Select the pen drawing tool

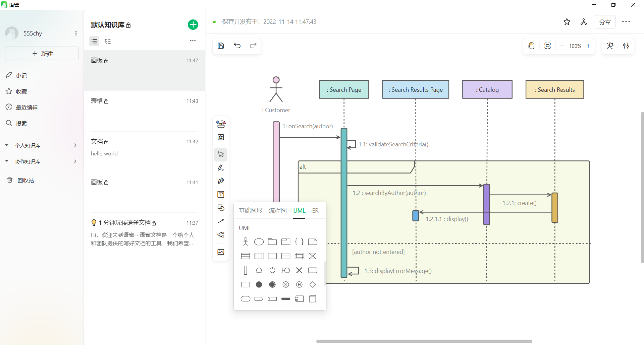coord(221,181)
